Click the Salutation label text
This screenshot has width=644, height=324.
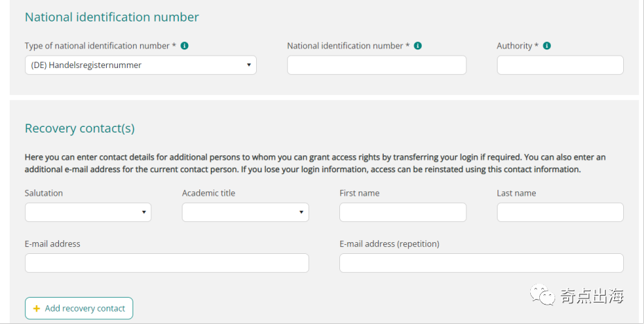point(44,193)
